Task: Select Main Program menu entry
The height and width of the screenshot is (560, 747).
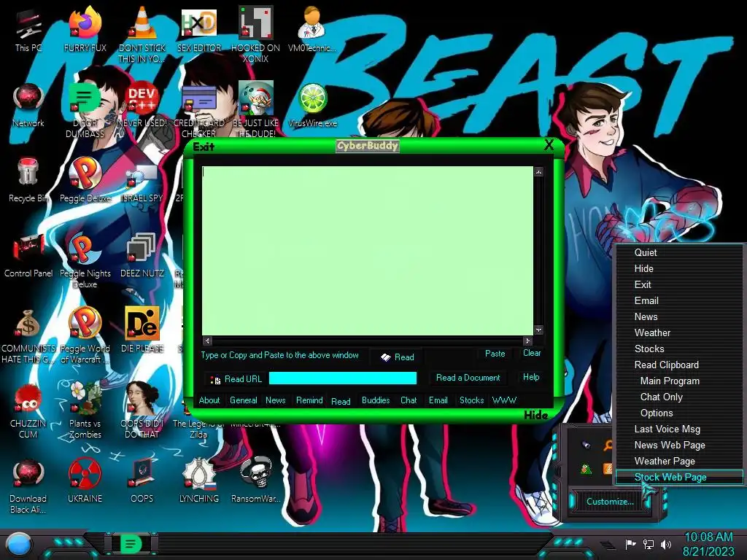Action: [x=680, y=381]
